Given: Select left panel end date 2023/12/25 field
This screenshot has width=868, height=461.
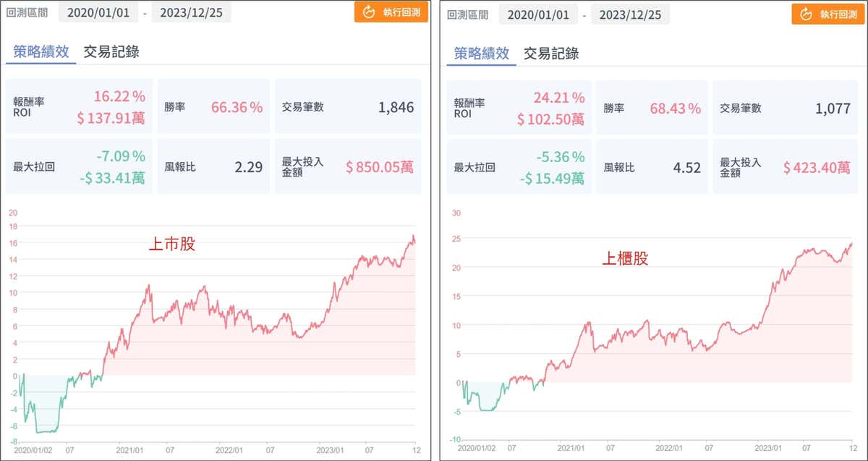Looking at the screenshot, I should (192, 12).
